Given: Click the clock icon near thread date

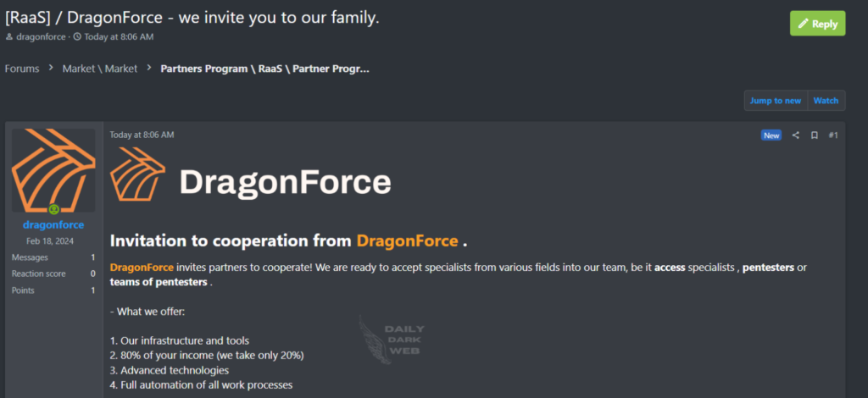Looking at the screenshot, I should [77, 37].
